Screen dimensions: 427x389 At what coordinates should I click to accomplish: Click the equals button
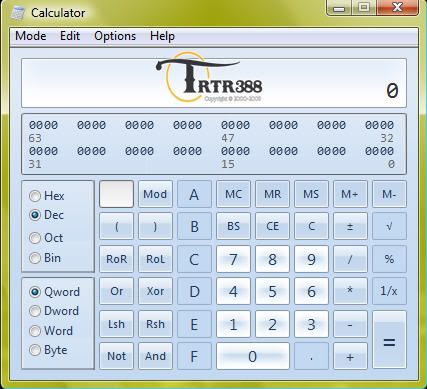pos(389,340)
